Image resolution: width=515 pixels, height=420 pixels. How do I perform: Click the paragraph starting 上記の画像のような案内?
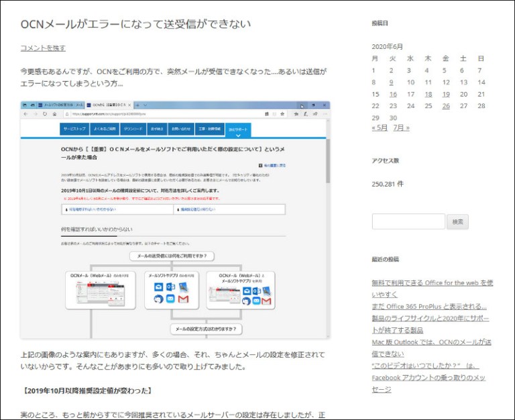pos(173,360)
